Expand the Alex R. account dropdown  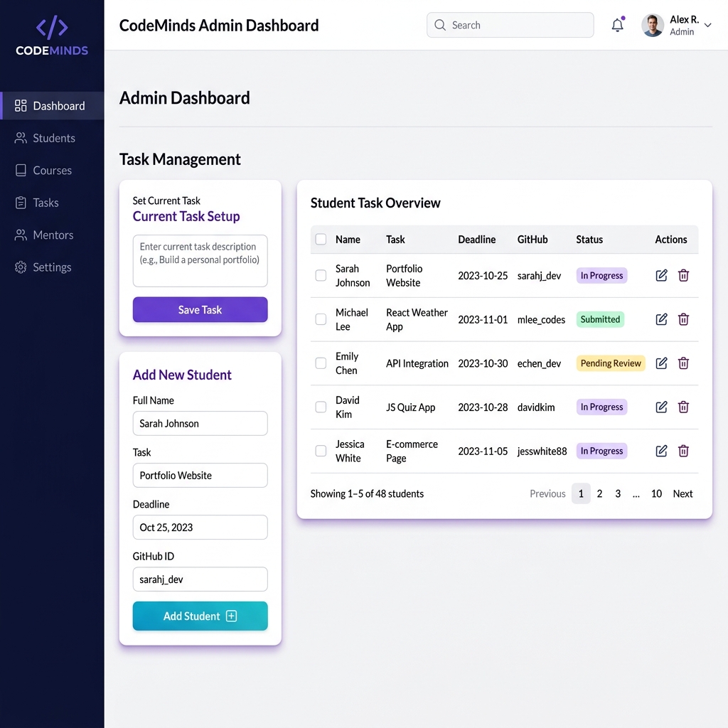pyautogui.click(x=707, y=25)
